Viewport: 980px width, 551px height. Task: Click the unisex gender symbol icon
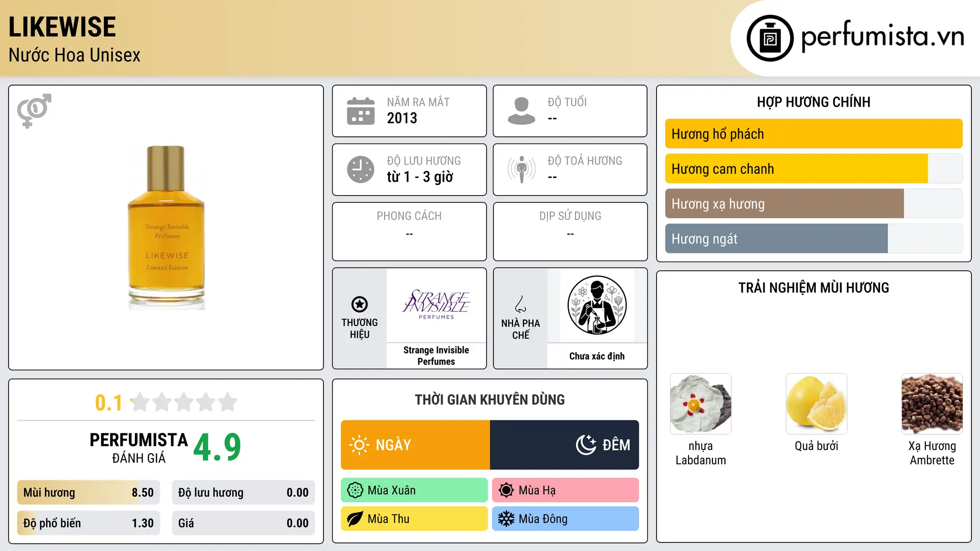(x=34, y=110)
